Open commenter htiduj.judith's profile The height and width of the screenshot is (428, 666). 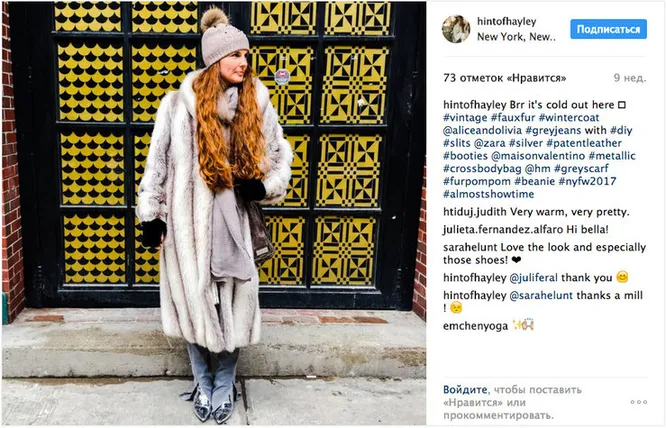[x=475, y=212]
